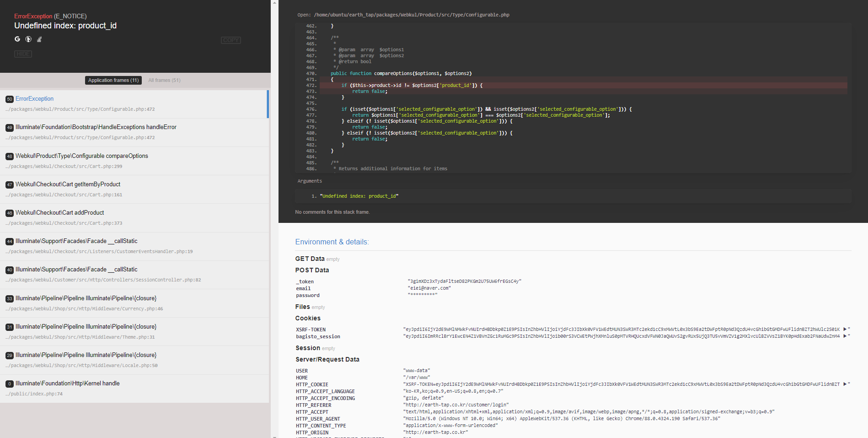Click the _token POST value
Image resolution: width=868 pixels, height=438 pixels.
[464, 281]
